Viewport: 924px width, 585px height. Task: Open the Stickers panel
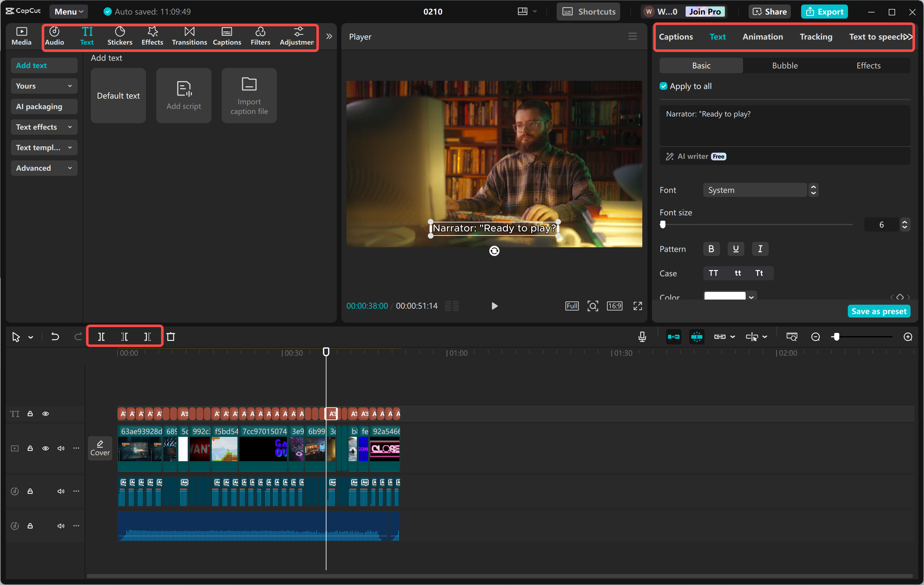point(120,36)
